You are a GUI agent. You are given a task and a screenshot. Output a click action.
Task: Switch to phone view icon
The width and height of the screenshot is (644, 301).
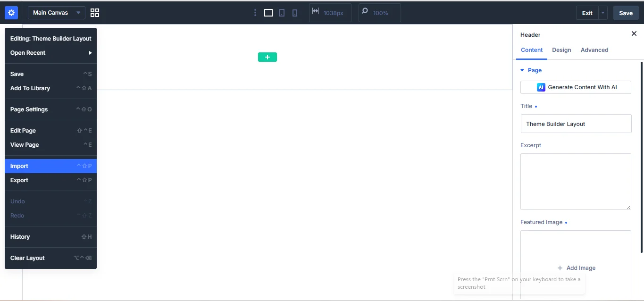(295, 13)
